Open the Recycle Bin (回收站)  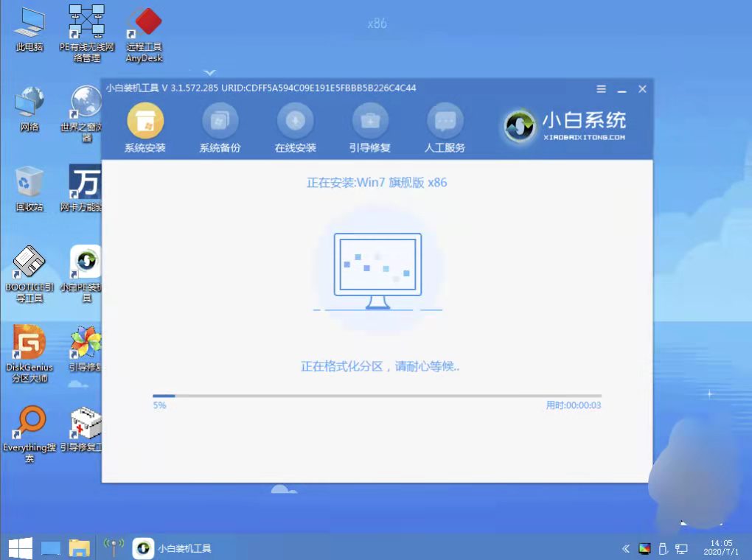tap(29, 181)
